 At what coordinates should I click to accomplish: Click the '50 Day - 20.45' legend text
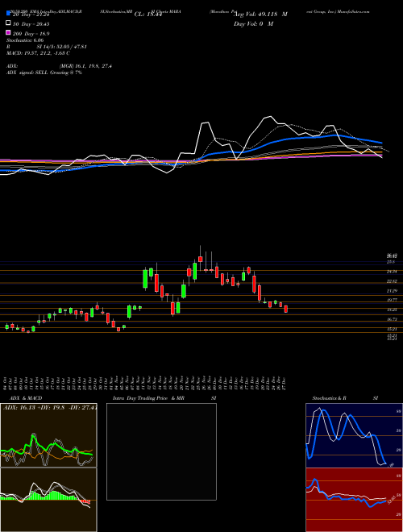pos(31,24)
